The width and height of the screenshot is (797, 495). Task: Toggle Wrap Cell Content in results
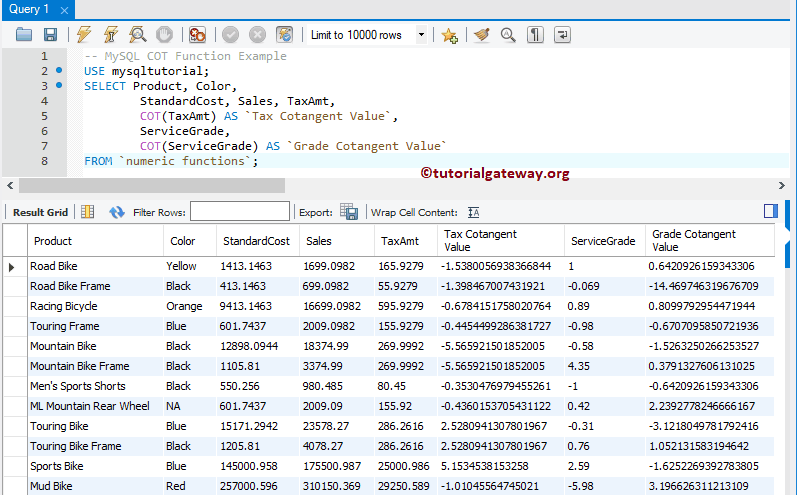474,212
